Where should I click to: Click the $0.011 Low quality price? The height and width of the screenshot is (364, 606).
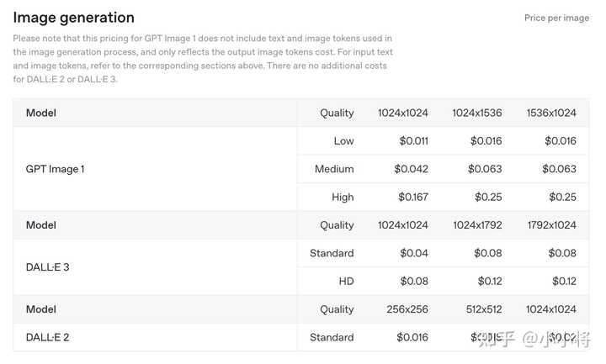pos(412,140)
